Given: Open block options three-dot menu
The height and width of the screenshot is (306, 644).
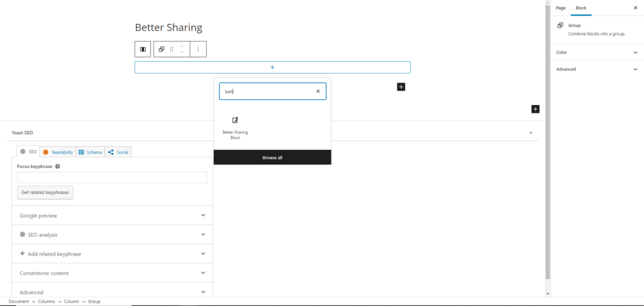Looking at the screenshot, I should pyautogui.click(x=198, y=49).
